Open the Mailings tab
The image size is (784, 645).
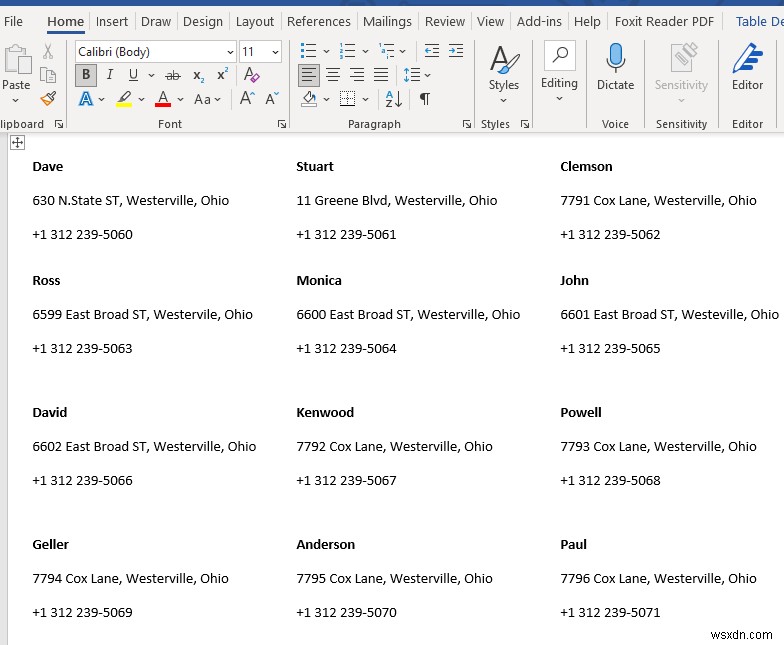tap(387, 22)
